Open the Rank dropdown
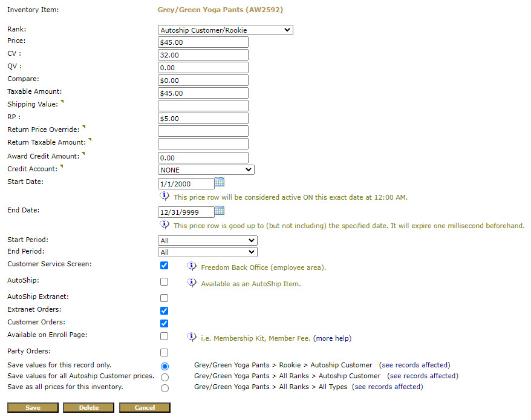This screenshot has height=420, width=531. [225, 30]
